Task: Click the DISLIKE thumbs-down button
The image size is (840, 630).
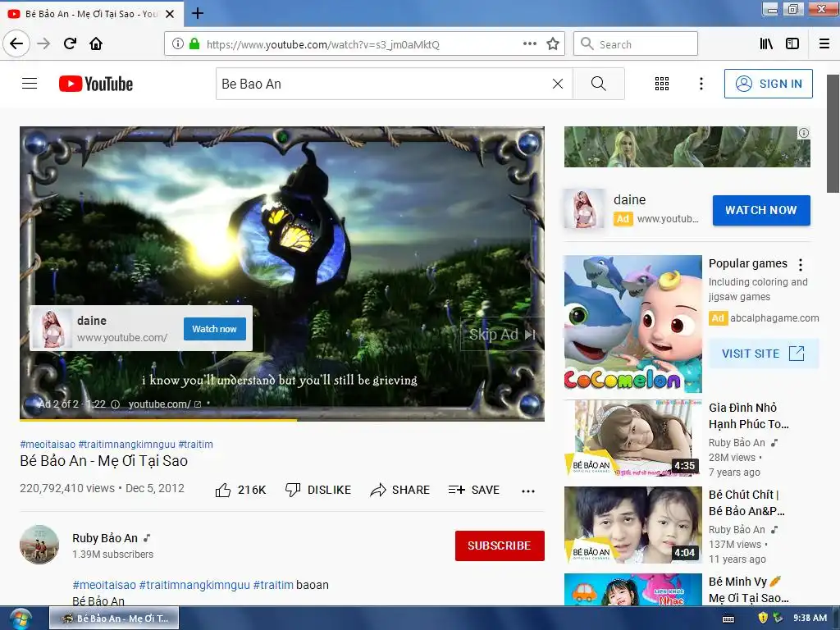Action: tap(317, 490)
